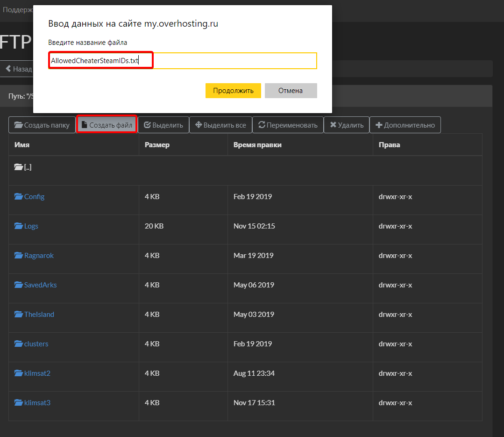Click date Mar 19 2019

click(253, 256)
